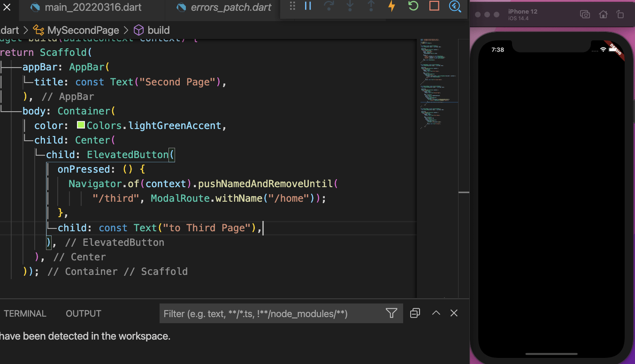Maximize the panel with the chevron up
The image size is (635, 364).
(x=436, y=313)
